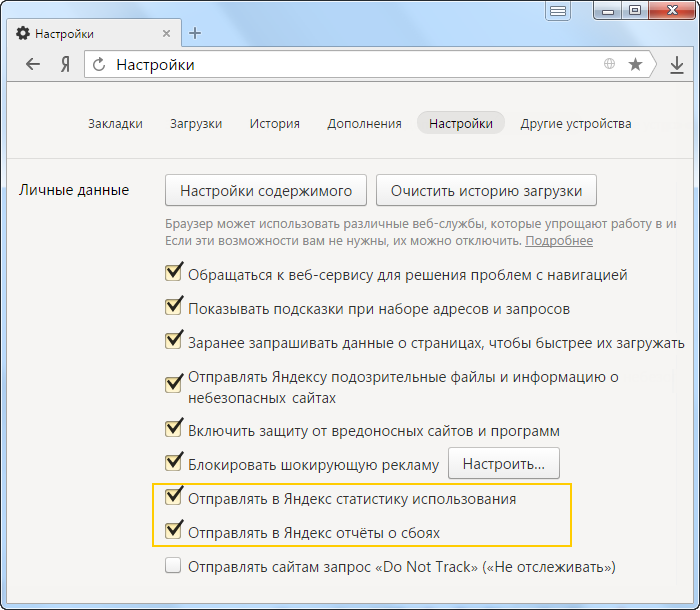
Task: Click the Личные данные section heading
Action: point(74,190)
